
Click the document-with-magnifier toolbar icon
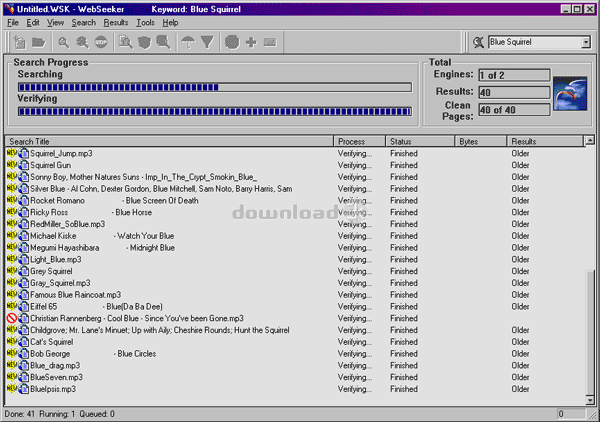(x=126, y=42)
